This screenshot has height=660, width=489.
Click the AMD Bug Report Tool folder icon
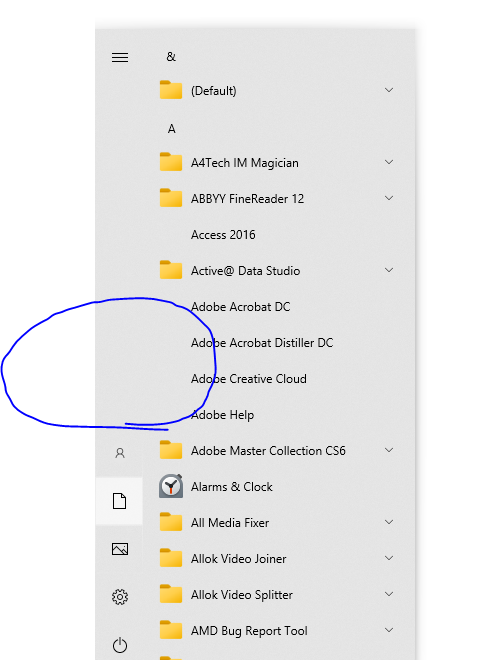pos(171,630)
